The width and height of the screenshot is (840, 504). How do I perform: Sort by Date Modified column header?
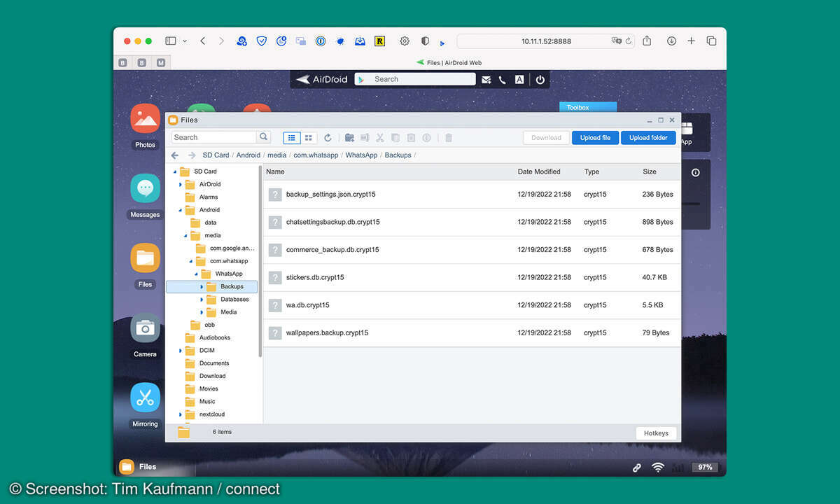tap(539, 171)
